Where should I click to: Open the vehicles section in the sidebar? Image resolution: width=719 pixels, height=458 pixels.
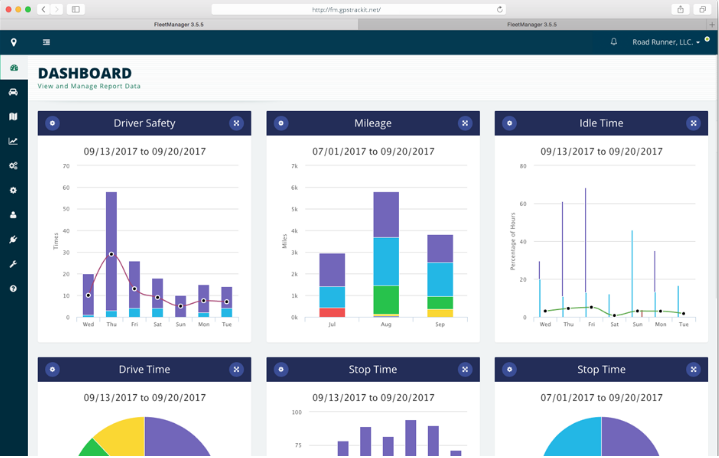13,92
